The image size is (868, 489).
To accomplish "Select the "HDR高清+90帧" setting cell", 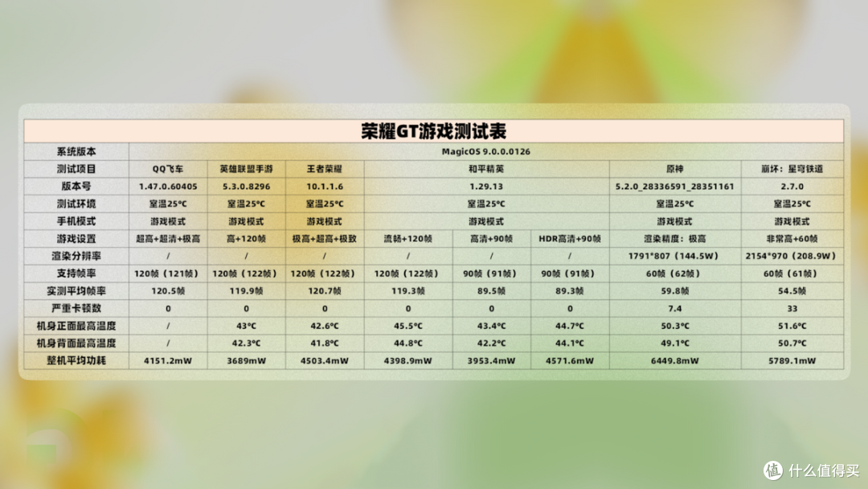I will click(570, 239).
